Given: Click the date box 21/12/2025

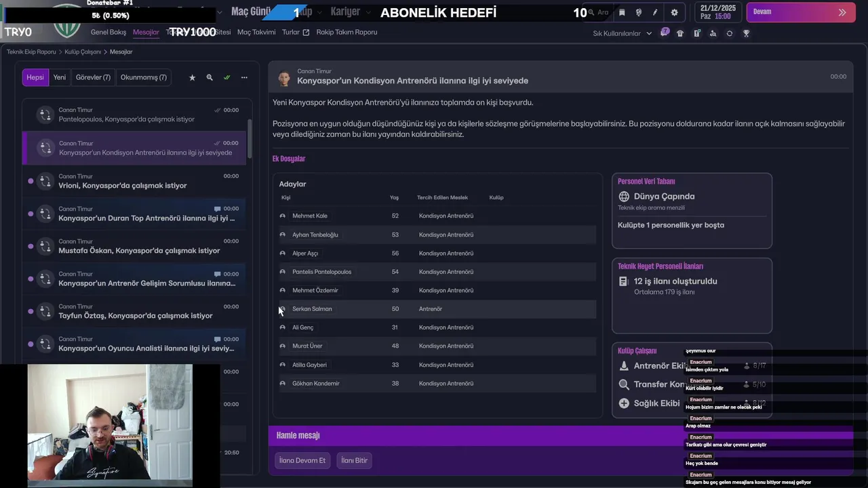Looking at the screenshot, I should tap(719, 12).
